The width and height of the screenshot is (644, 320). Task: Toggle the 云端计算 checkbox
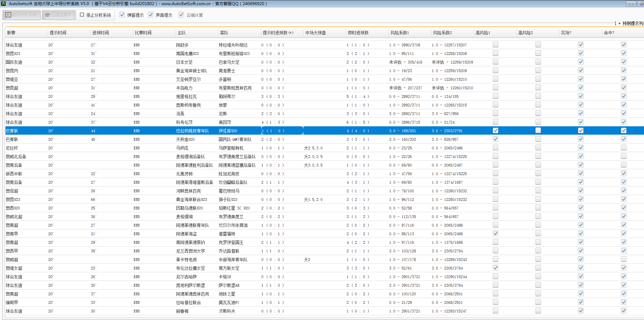181,15
